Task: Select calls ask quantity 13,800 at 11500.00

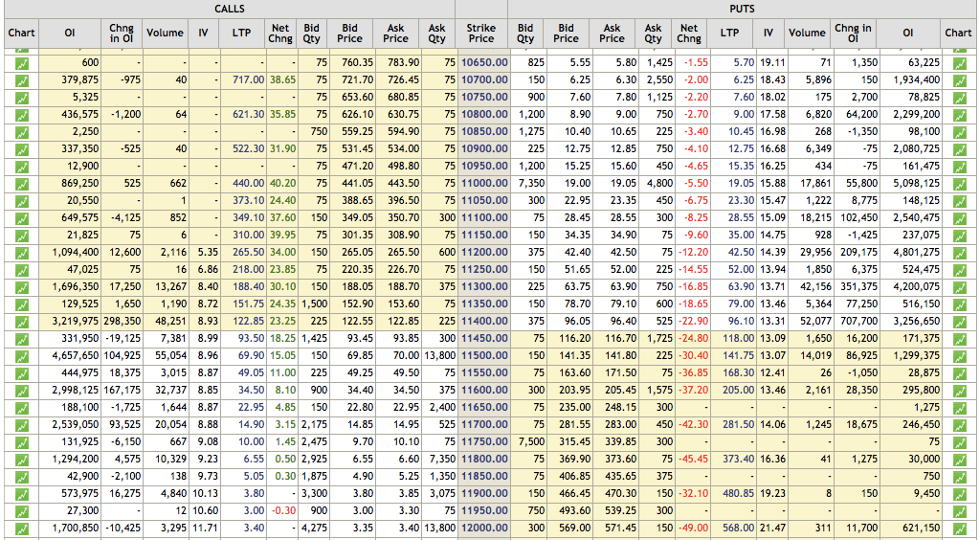Action: pyautogui.click(x=438, y=355)
